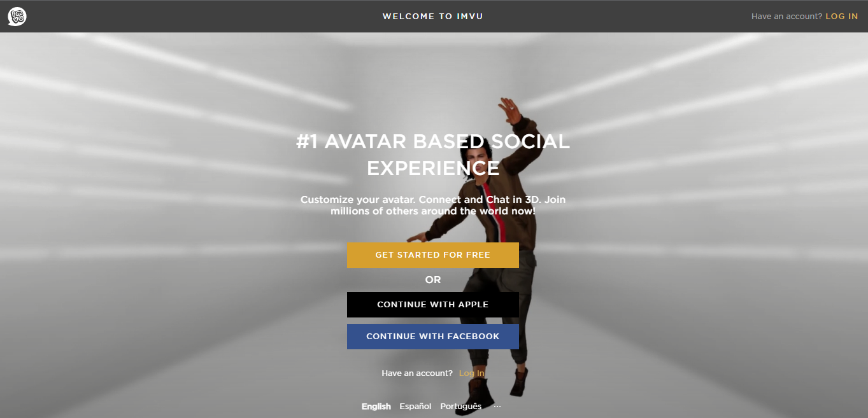Click 'Have an account?' text below buttons

point(417,373)
